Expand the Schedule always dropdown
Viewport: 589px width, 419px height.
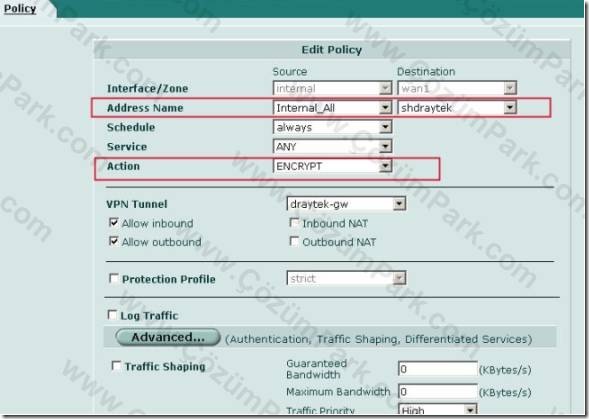332,127
